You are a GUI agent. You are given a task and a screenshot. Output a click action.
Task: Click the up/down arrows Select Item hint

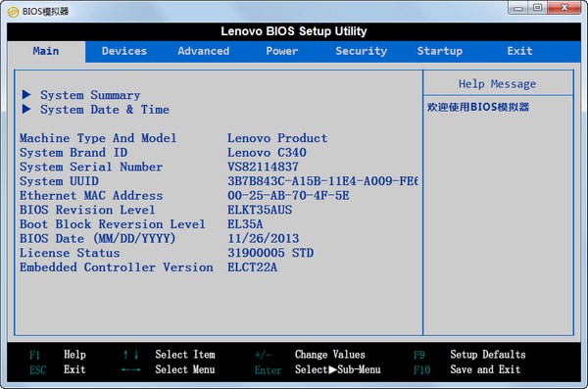(170, 355)
